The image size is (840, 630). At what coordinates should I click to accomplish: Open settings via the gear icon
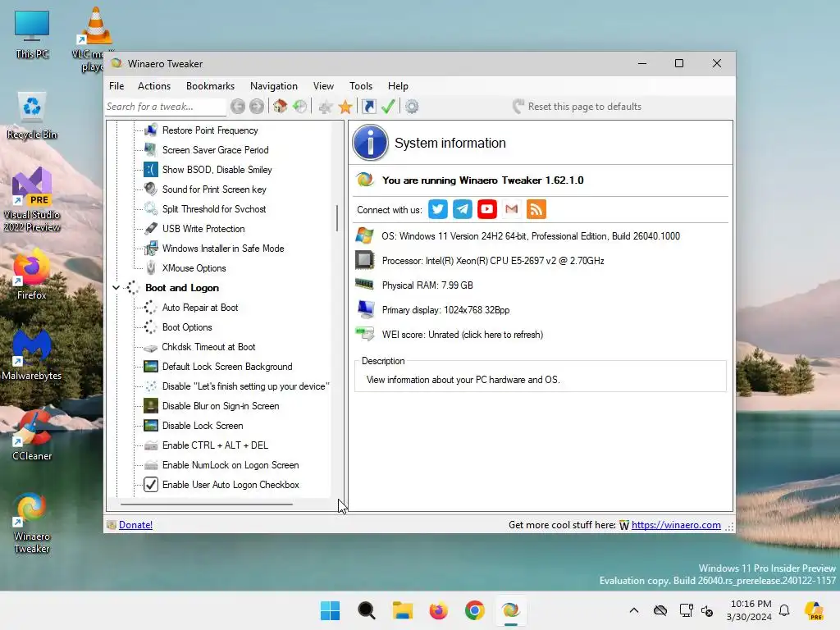click(412, 107)
